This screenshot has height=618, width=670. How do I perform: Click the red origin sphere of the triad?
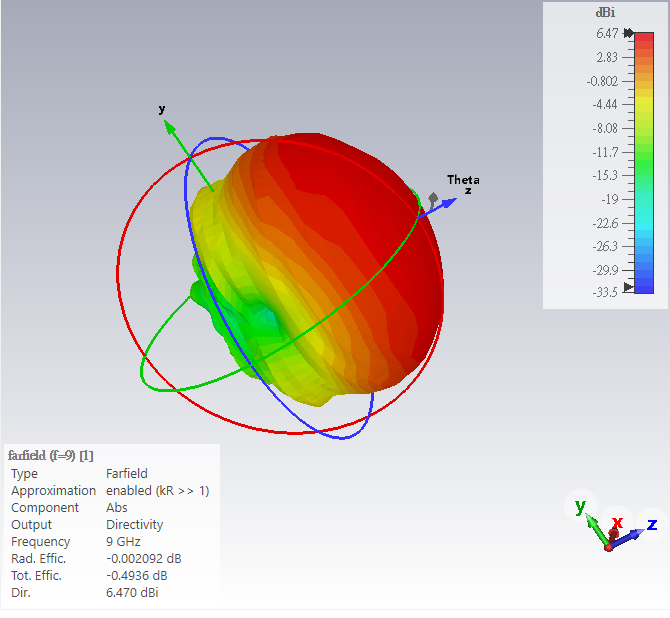tap(608, 546)
